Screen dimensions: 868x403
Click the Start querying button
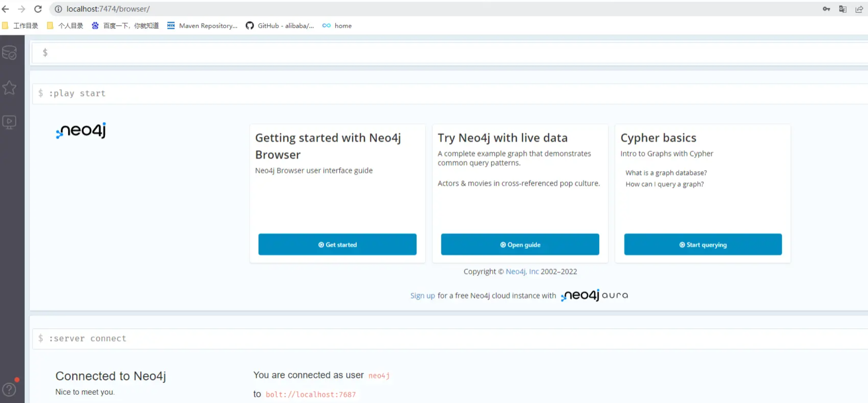tap(703, 244)
